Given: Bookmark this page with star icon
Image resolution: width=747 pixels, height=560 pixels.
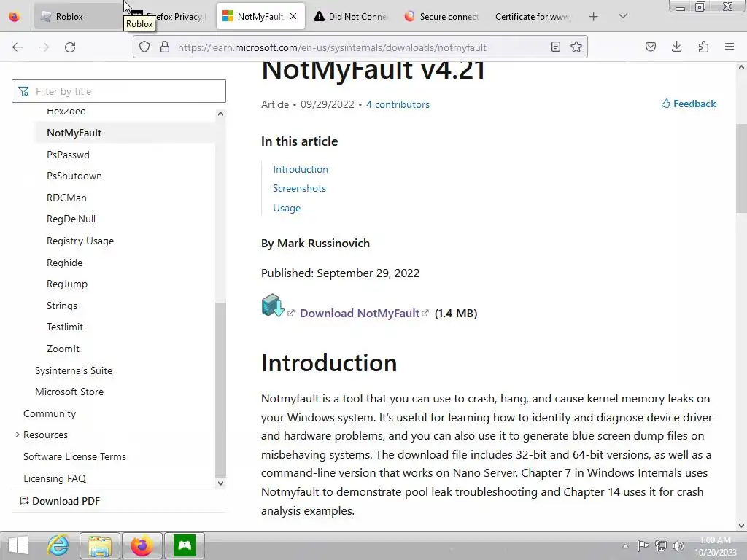Looking at the screenshot, I should click(x=576, y=47).
